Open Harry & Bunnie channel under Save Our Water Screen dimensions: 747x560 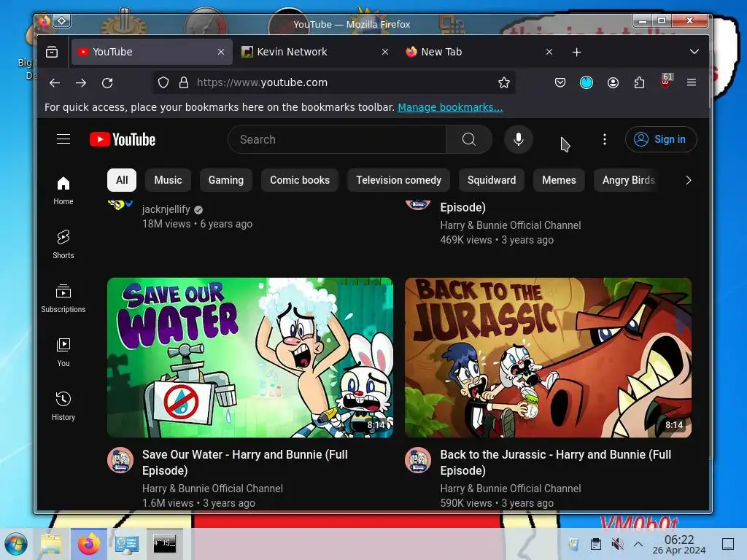tap(212, 489)
